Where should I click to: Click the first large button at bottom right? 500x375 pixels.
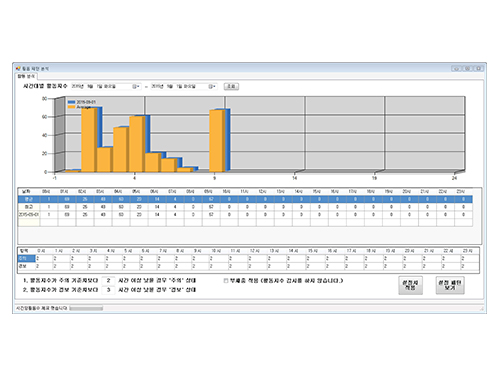coord(411,285)
